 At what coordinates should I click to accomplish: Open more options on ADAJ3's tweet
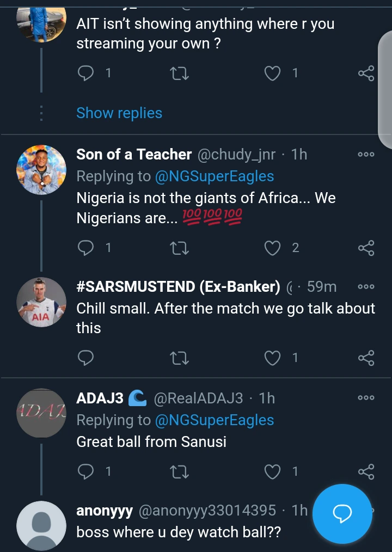click(366, 398)
